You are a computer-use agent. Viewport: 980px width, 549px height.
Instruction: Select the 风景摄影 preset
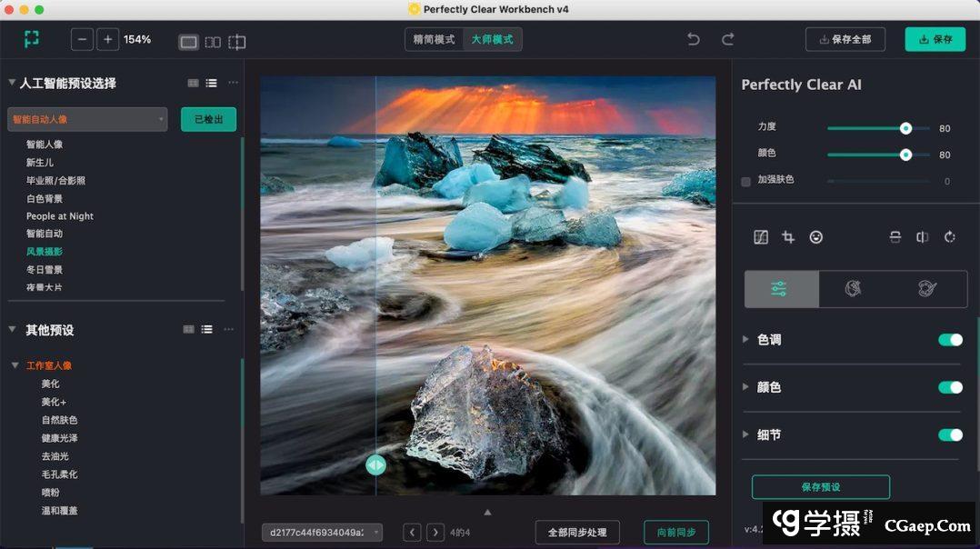pyautogui.click(x=45, y=252)
